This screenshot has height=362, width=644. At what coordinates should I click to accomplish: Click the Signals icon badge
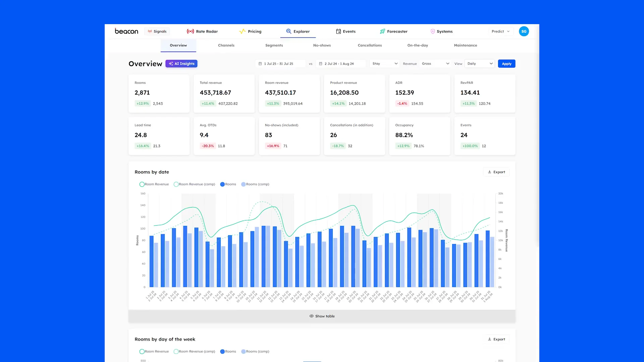click(x=150, y=31)
